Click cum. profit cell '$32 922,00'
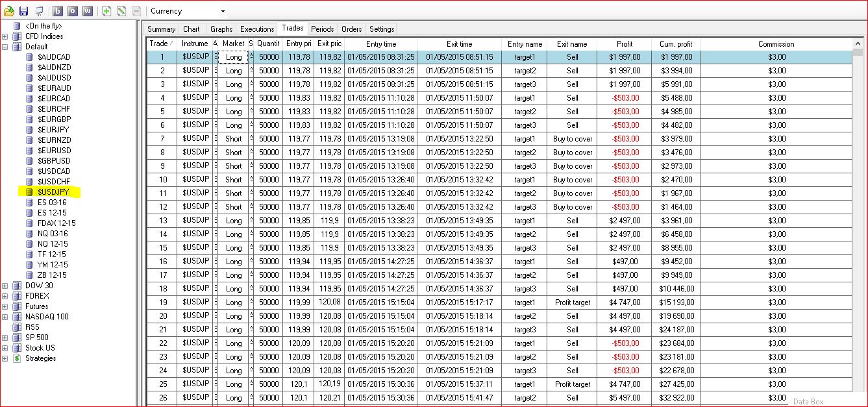The width and height of the screenshot is (868, 407). (676, 398)
